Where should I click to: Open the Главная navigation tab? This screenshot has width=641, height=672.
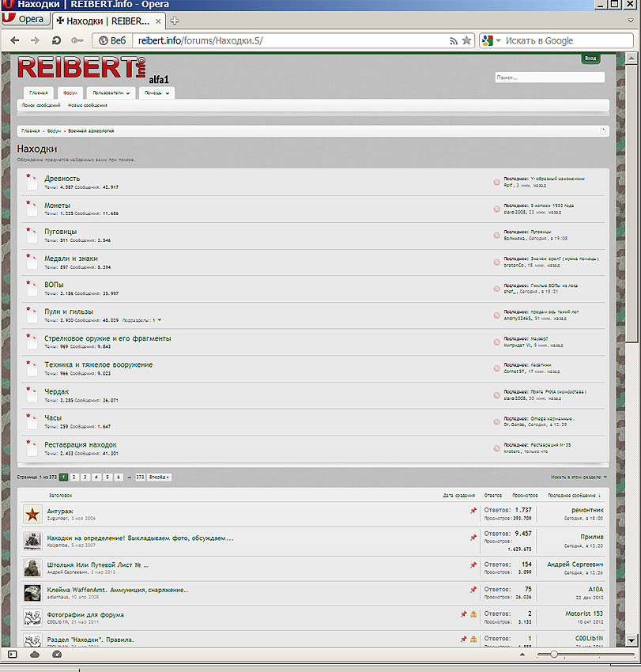[x=39, y=93]
